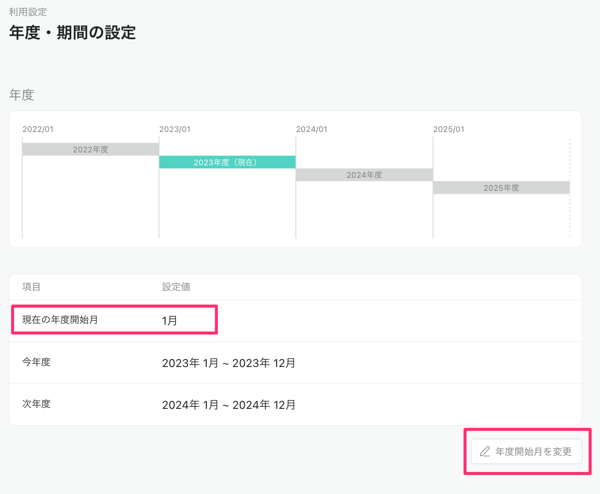Click the 2023年 1月 ~ 2023年 12月 value

click(x=229, y=363)
